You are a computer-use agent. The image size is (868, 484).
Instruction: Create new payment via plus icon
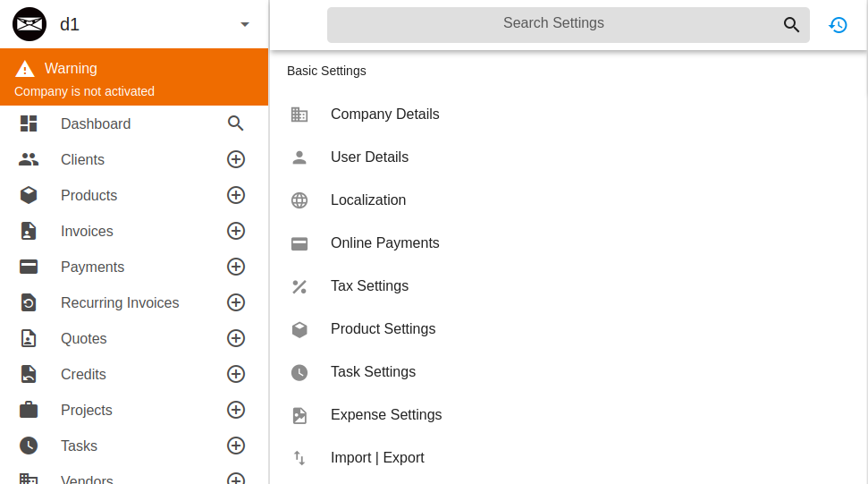(x=236, y=267)
